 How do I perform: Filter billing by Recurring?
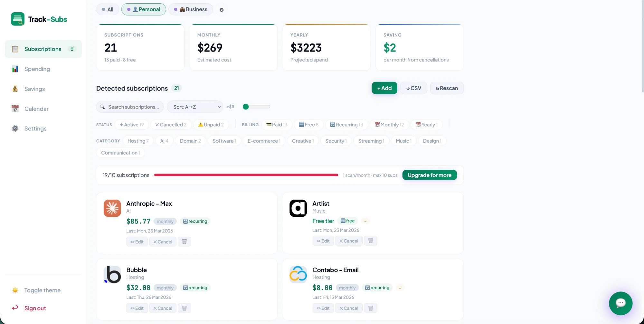346,125
